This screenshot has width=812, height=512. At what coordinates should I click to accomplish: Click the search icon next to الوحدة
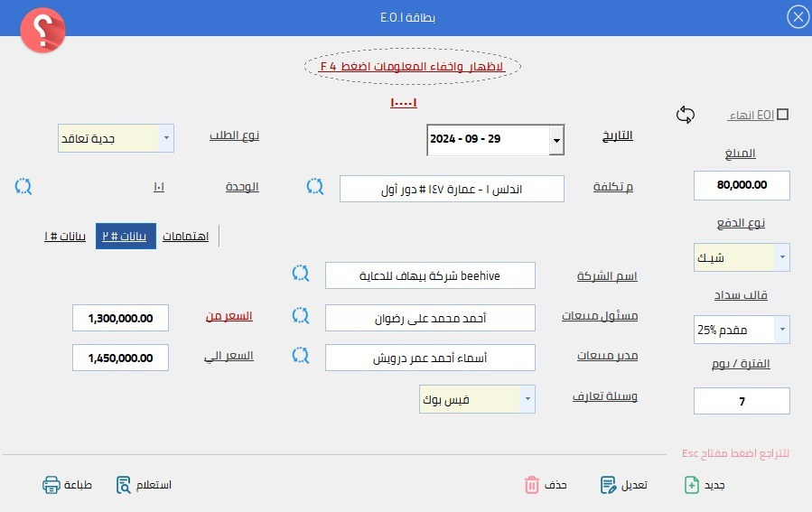(x=23, y=187)
